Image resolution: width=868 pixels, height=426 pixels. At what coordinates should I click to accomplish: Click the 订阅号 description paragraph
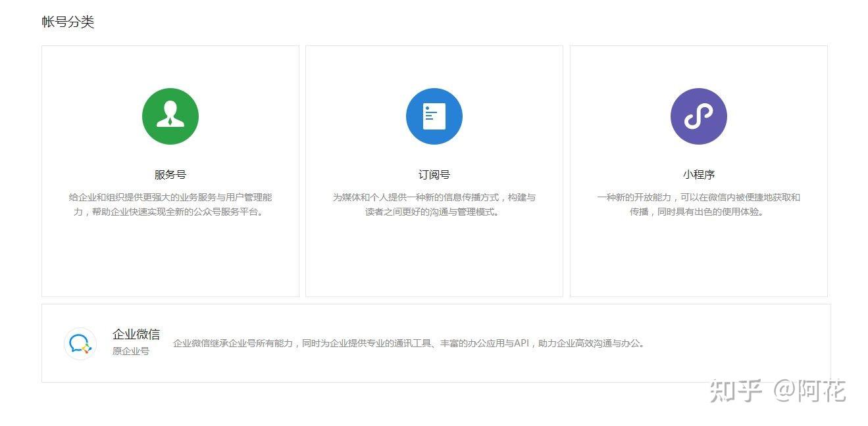tap(434, 204)
